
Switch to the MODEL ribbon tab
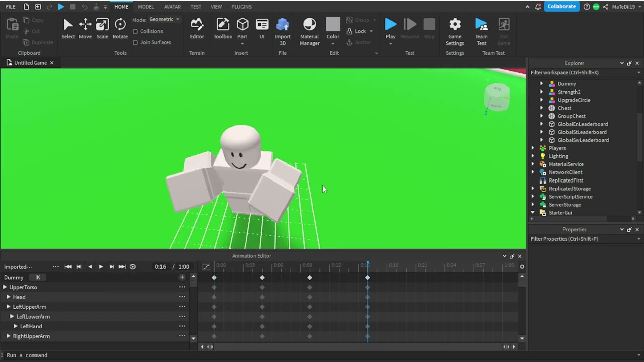click(x=146, y=7)
